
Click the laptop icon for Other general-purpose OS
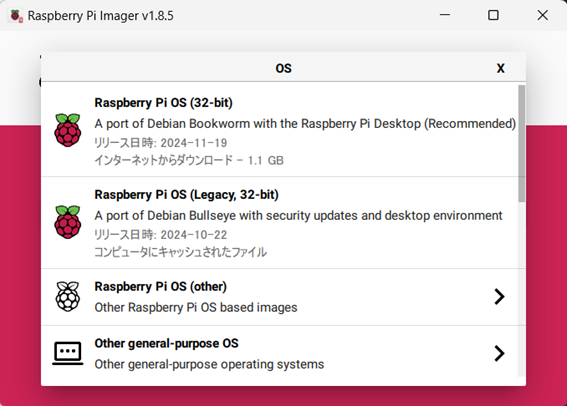point(68,353)
